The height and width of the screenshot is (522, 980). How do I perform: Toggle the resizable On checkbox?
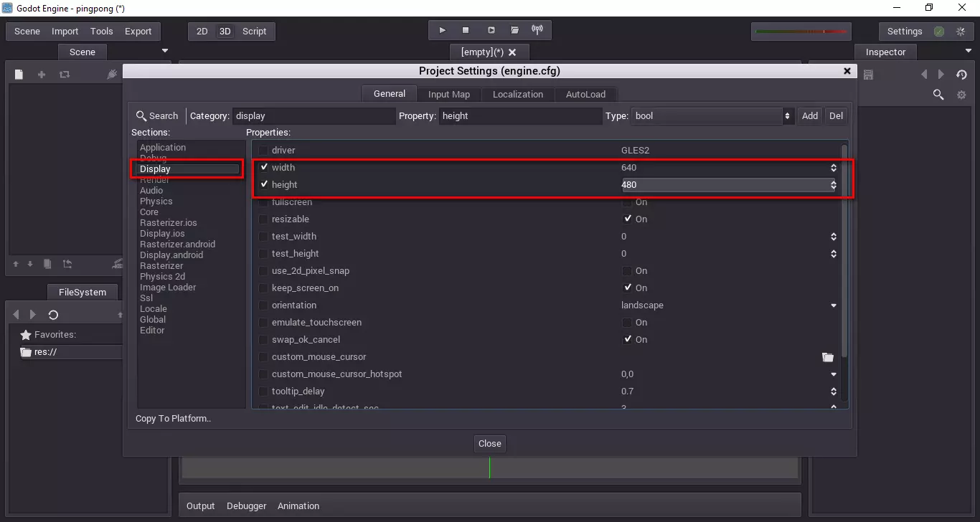pos(627,219)
